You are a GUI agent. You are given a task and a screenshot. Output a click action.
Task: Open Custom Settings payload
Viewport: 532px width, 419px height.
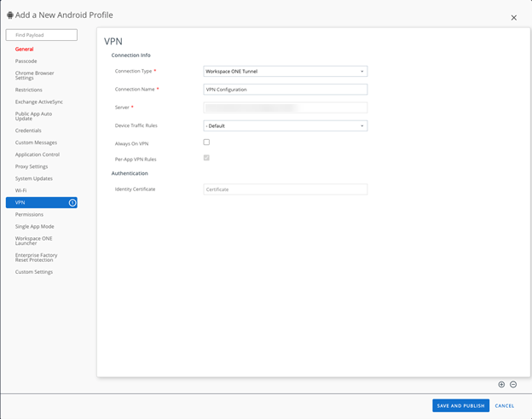click(34, 272)
